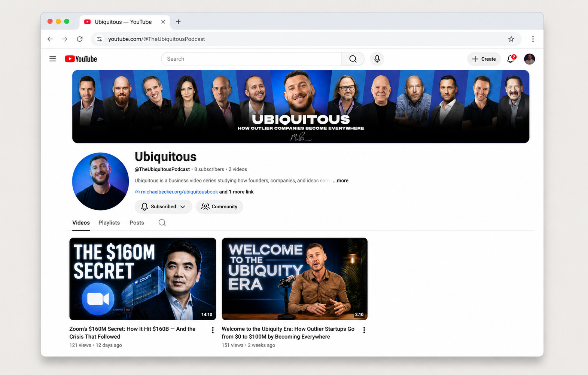Click the 14:10 duration badge
Viewport: 588px width, 375px height.
tap(207, 315)
